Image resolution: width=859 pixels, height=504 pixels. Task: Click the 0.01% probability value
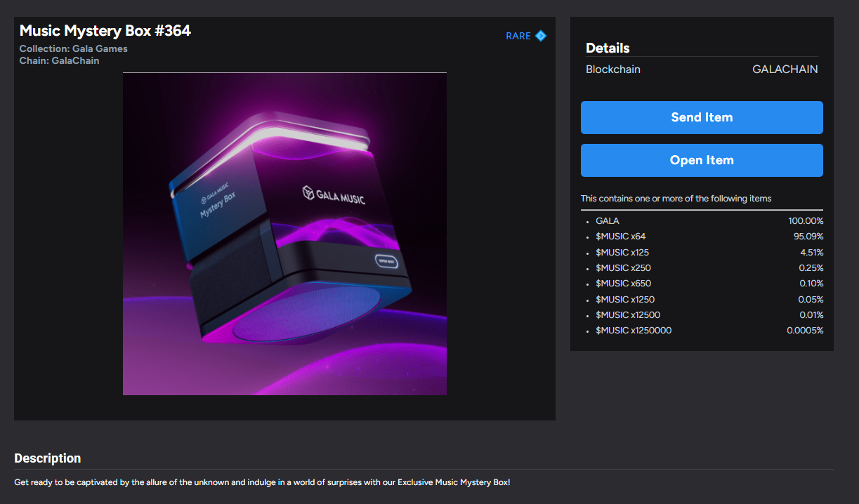pyautogui.click(x=811, y=315)
